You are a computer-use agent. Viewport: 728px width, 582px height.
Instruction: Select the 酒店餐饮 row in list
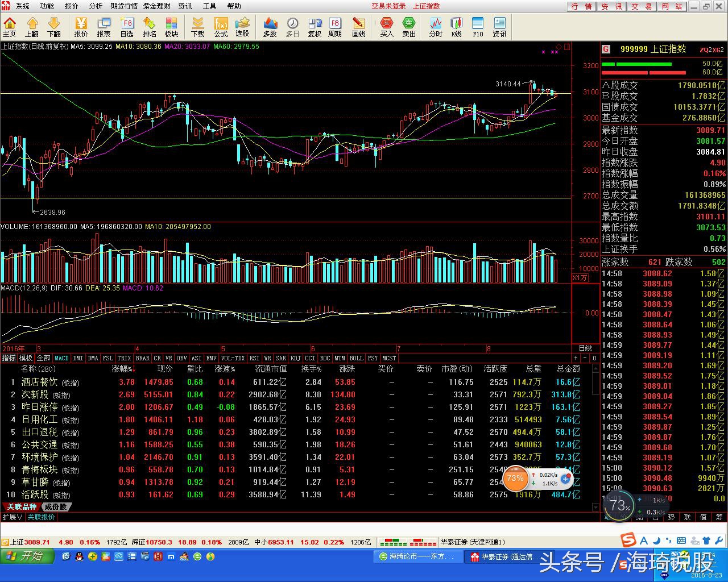39,382
